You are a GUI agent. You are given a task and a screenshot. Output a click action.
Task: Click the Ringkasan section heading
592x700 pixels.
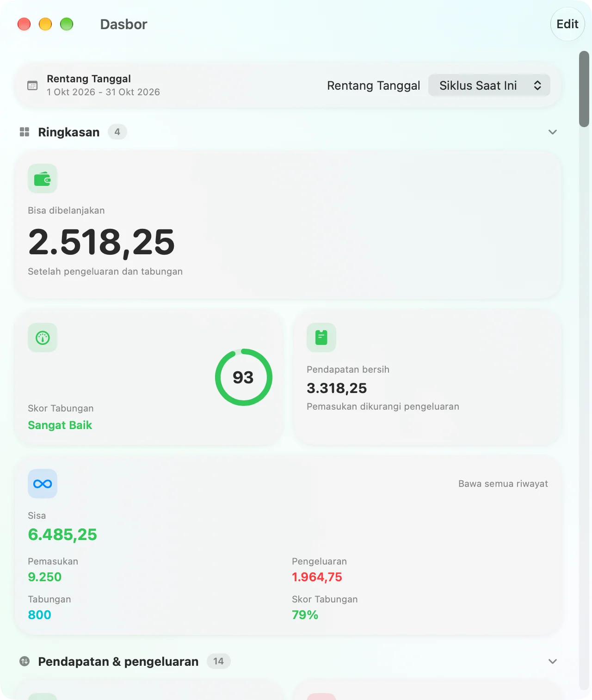coord(68,132)
